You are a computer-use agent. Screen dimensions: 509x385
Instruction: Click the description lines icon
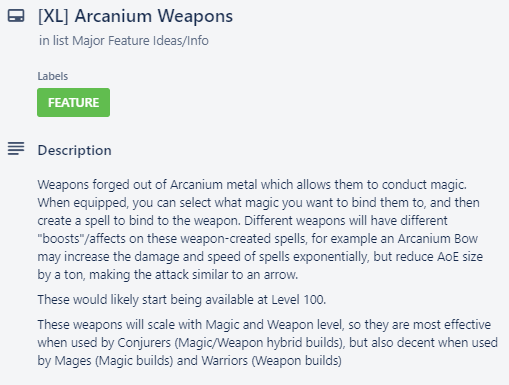tap(16, 148)
